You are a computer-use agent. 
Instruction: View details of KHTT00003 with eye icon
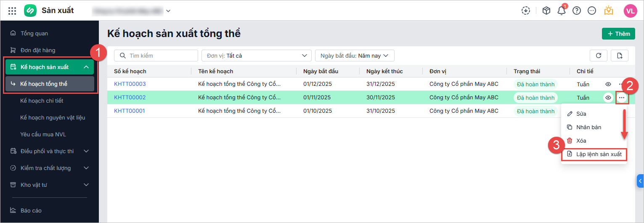[x=608, y=84]
